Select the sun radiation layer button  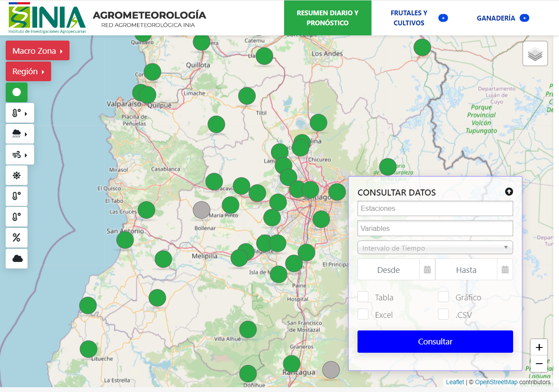pos(17,175)
